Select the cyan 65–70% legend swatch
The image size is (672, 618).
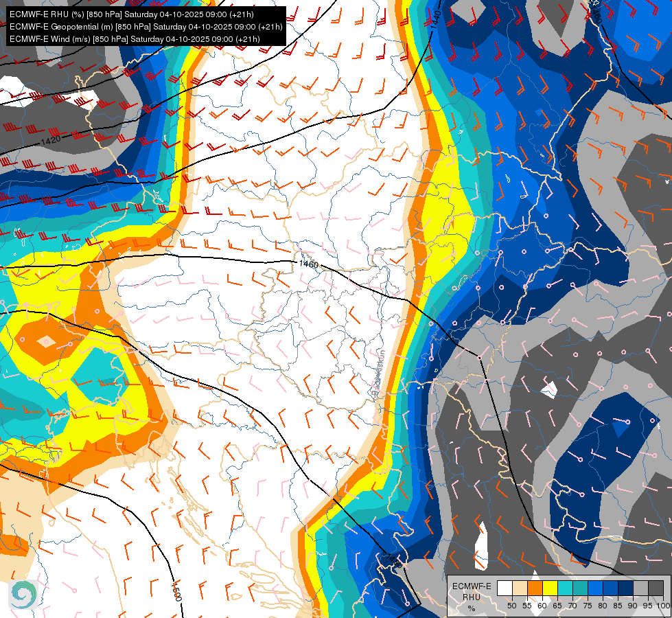pos(566,588)
